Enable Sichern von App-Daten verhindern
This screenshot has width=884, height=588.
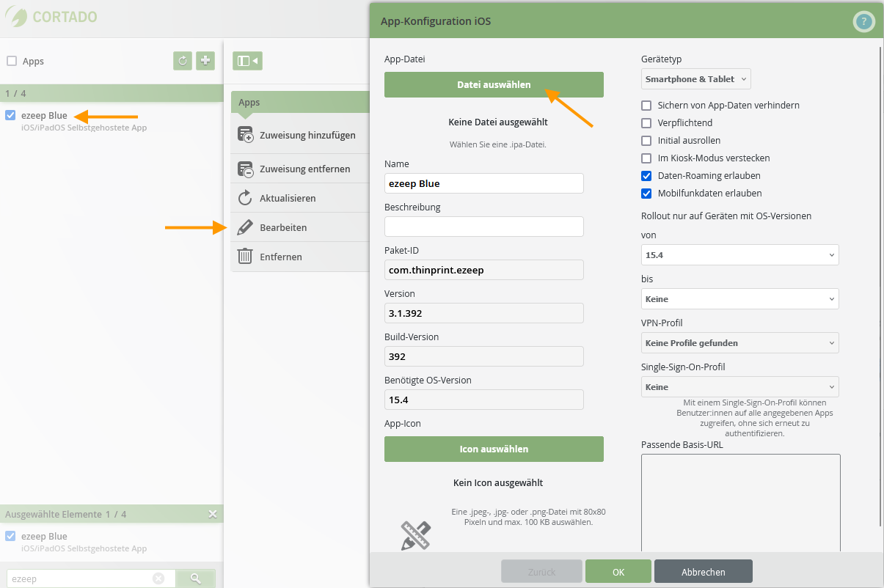coord(646,105)
